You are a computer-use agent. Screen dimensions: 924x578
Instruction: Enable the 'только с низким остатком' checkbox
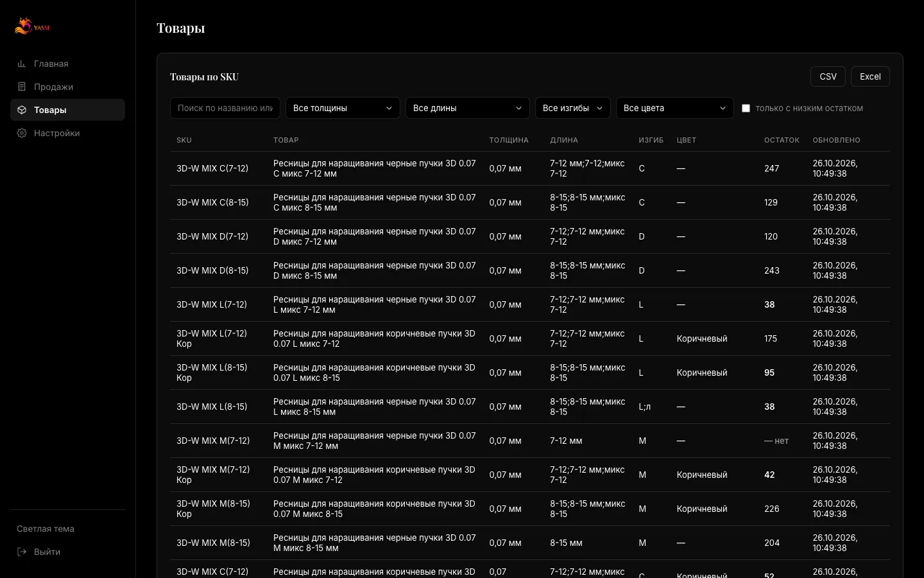(746, 108)
